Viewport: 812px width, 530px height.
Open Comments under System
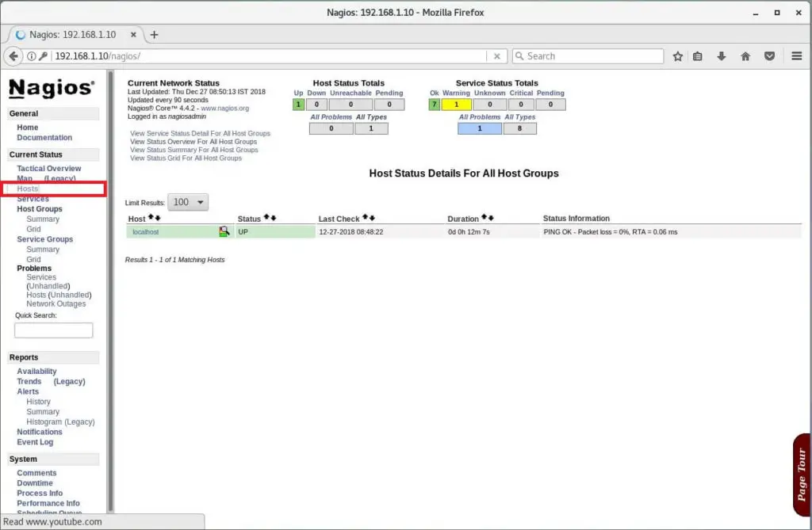tap(36, 473)
